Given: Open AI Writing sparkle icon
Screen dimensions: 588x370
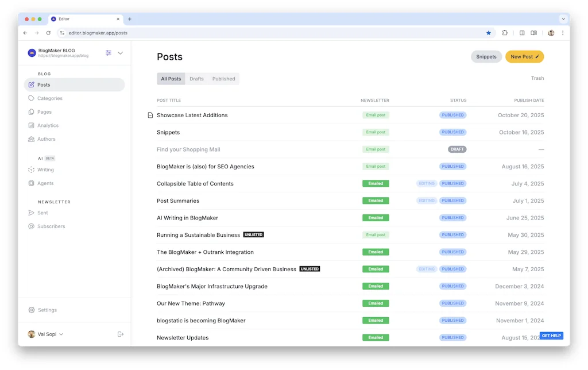Looking at the screenshot, I should coord(32,169).
